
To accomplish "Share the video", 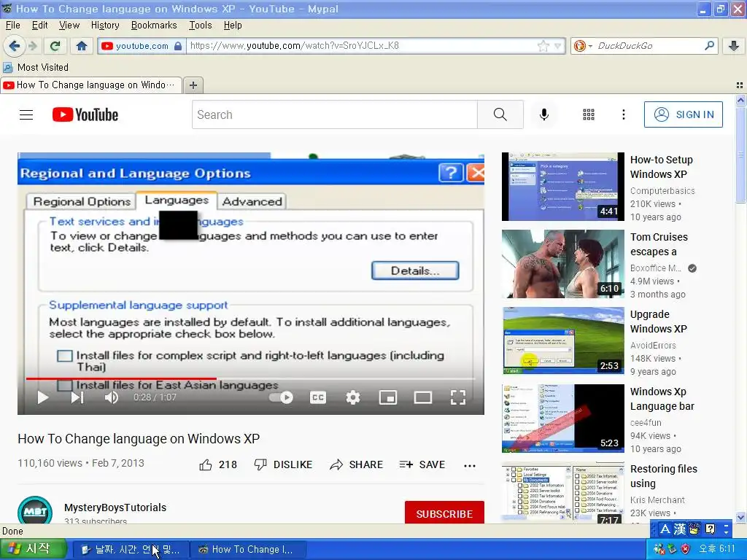I will [356, 464].
